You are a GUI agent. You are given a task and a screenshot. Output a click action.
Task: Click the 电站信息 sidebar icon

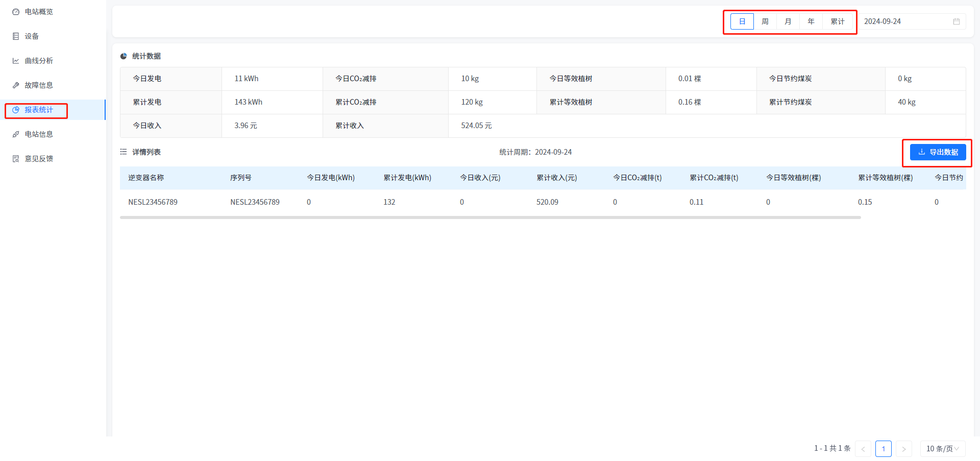tap(16, 134)
